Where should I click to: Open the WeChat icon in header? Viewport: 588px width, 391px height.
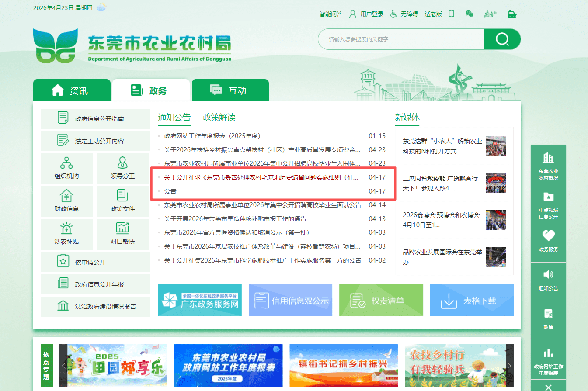tap(470, 14)
